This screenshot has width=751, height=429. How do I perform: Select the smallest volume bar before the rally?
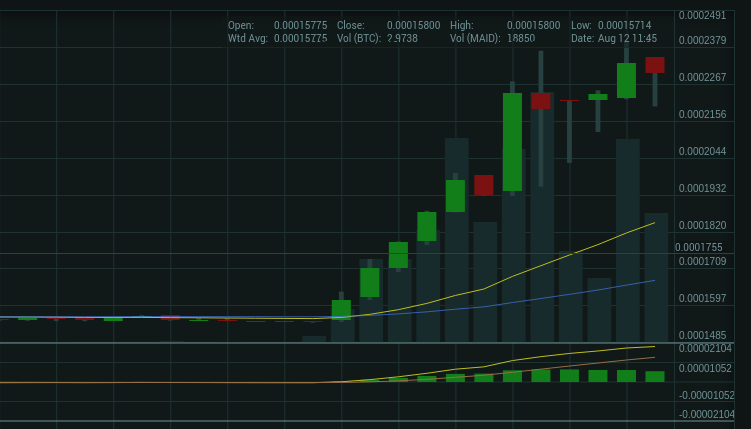click(314, 339)
